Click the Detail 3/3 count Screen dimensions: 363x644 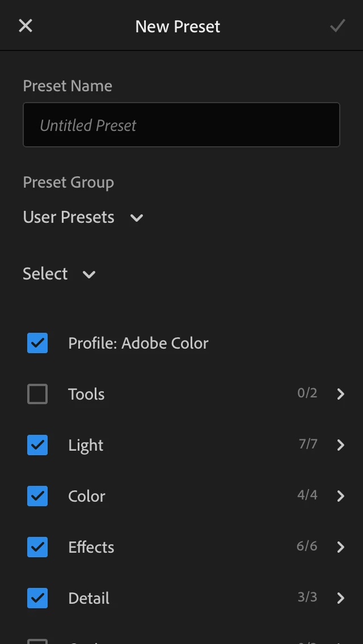click(307, 597)
